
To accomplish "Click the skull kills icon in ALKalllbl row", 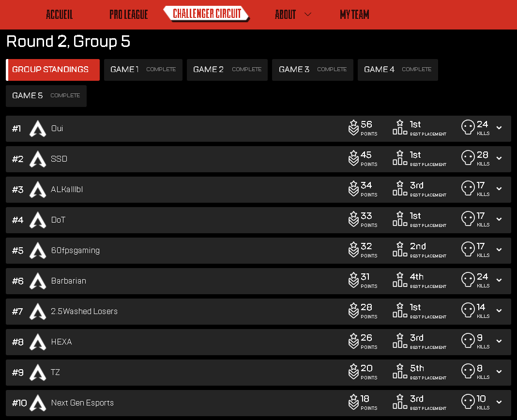I will (468, 188).
